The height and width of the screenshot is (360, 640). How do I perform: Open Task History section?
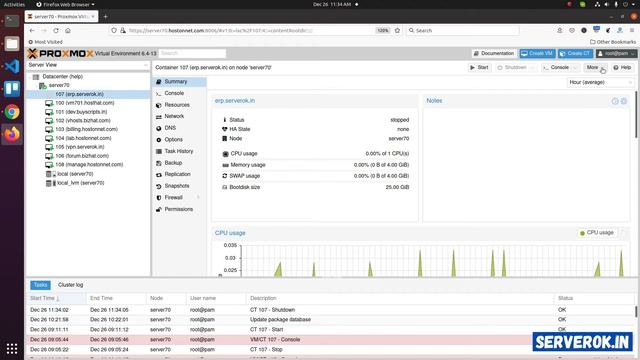[x=180, y=151]
